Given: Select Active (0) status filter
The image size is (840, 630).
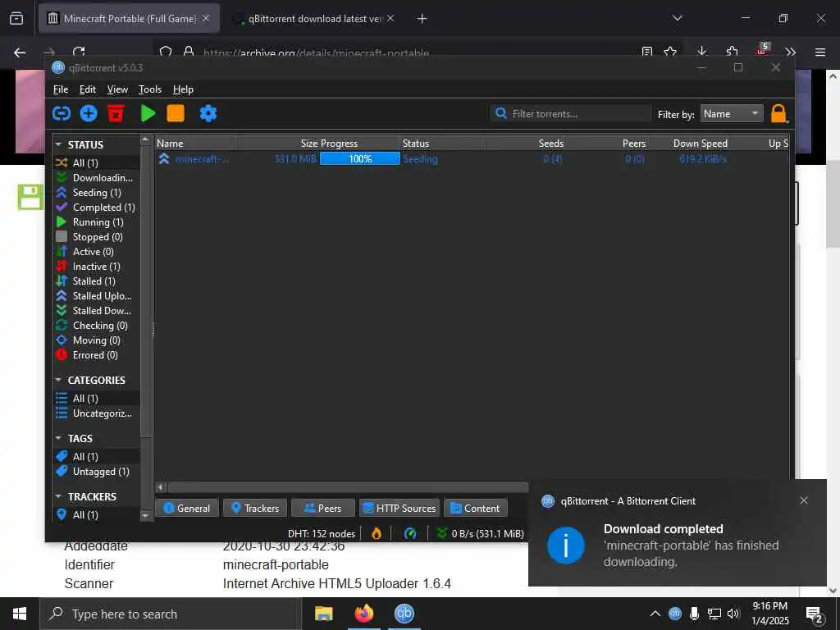Looking at the screenshot, I should [x=97, y=251].
